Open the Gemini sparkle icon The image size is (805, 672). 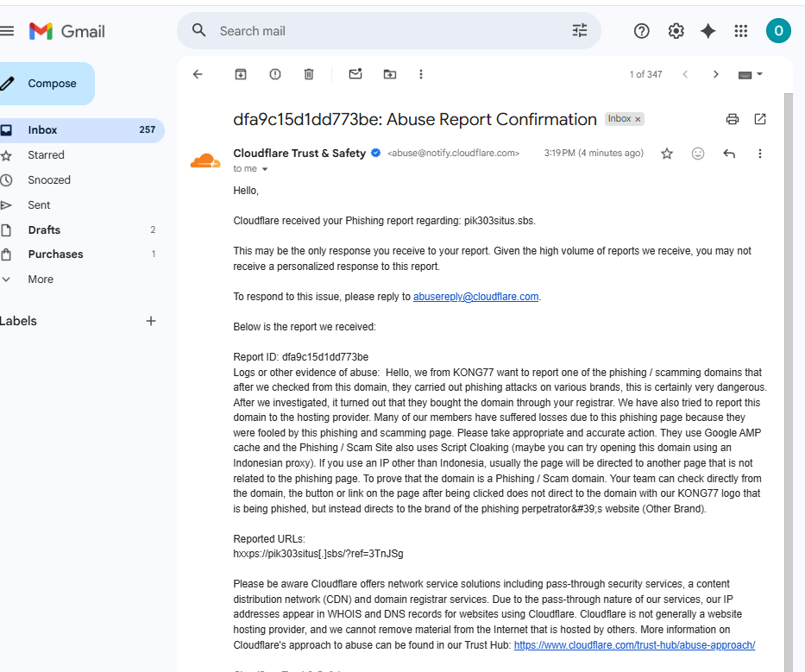point(708,31)
